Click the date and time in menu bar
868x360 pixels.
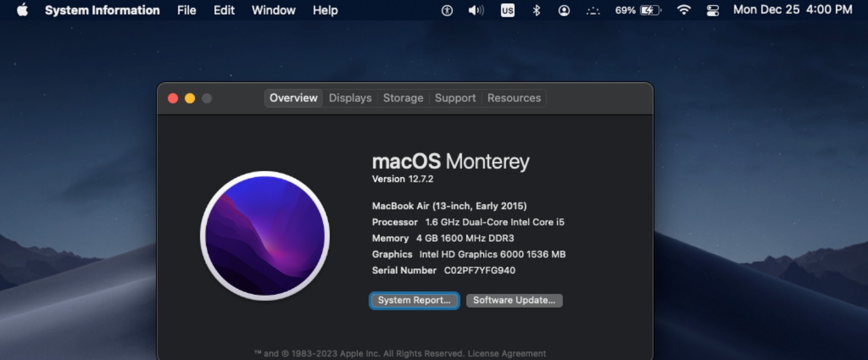pos(793,10)
